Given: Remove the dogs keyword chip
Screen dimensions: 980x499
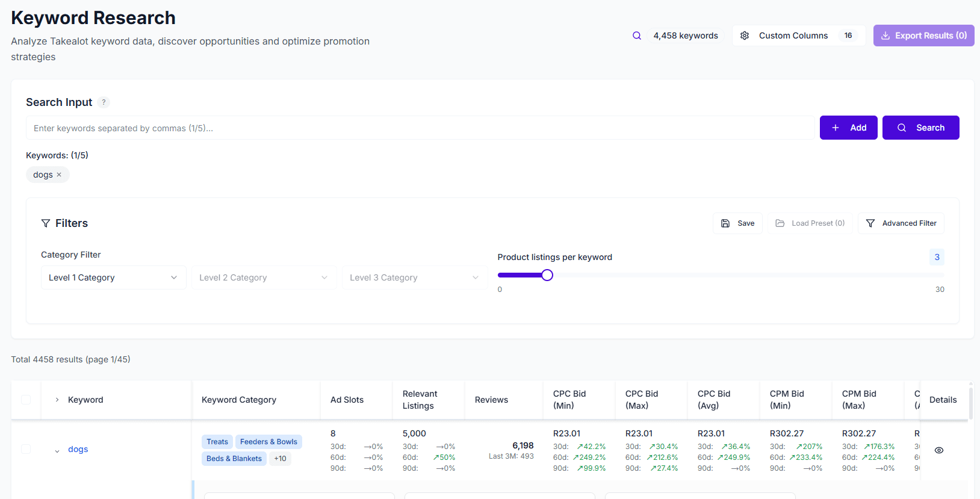Looking at the screenshot, I should (59, 175).
